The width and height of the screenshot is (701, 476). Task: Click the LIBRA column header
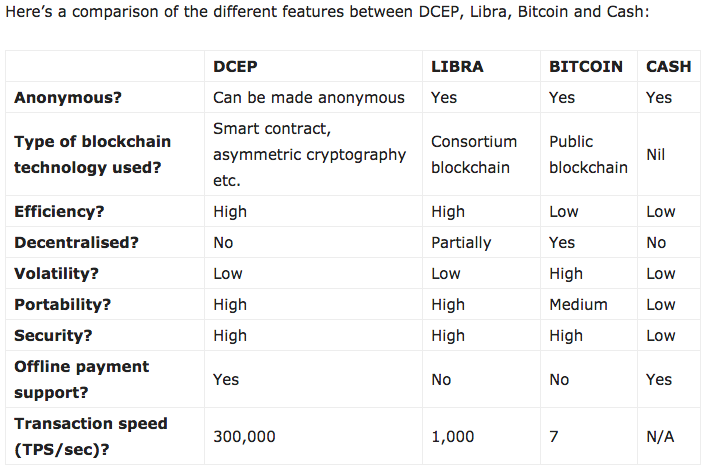point(457,66)
